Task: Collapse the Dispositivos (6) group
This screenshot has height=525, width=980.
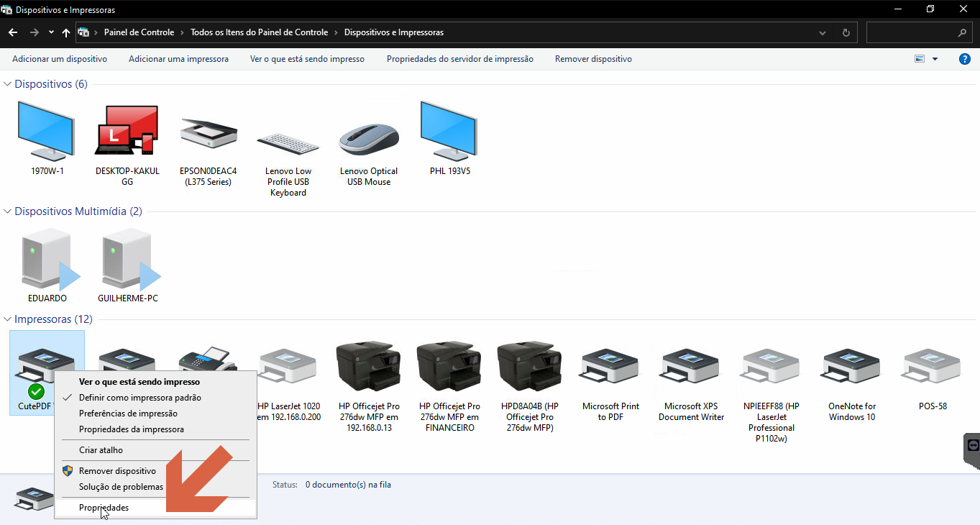Action: pos(8,84)
